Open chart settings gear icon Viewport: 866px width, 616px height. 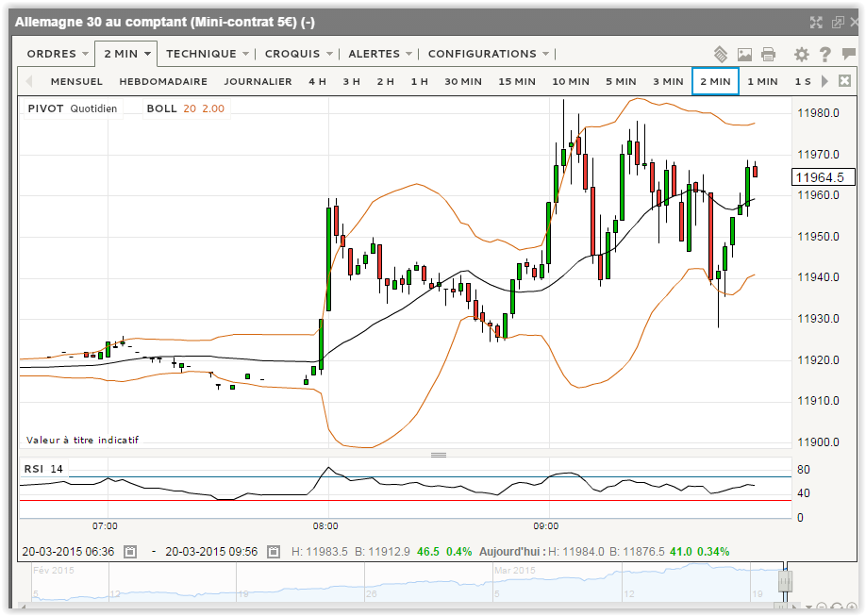[802, 54]
